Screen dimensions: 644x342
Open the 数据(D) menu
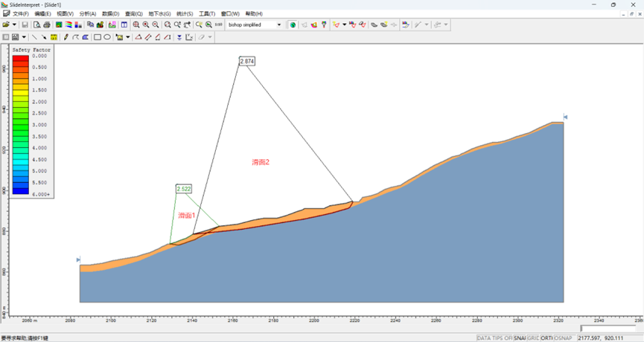click(x=110, y=14)
